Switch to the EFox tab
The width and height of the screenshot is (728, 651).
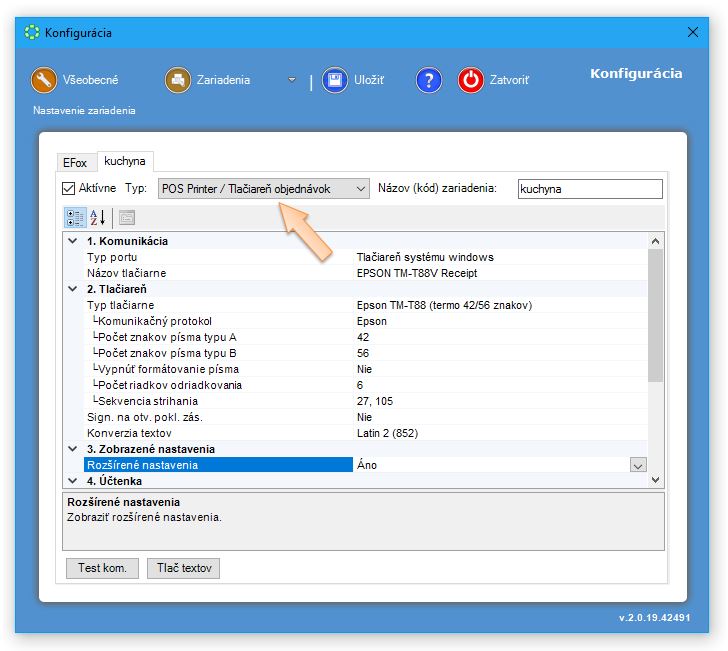point(75,162)
